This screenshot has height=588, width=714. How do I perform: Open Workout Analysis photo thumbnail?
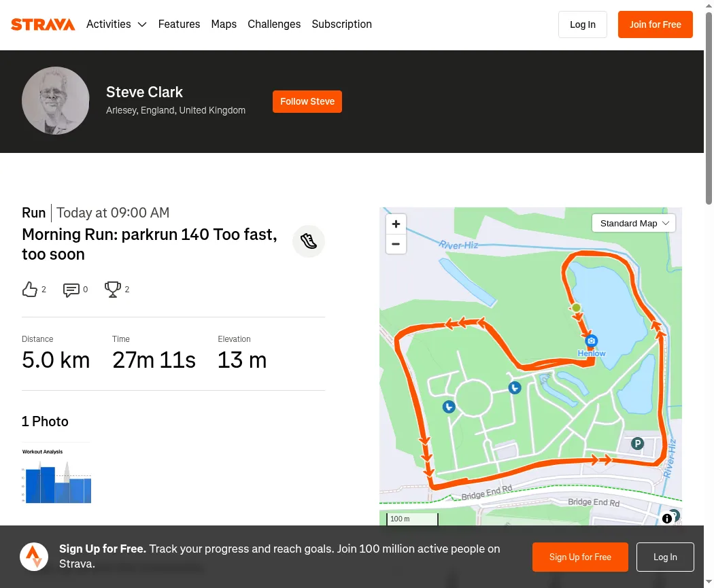tap(56, 475)
